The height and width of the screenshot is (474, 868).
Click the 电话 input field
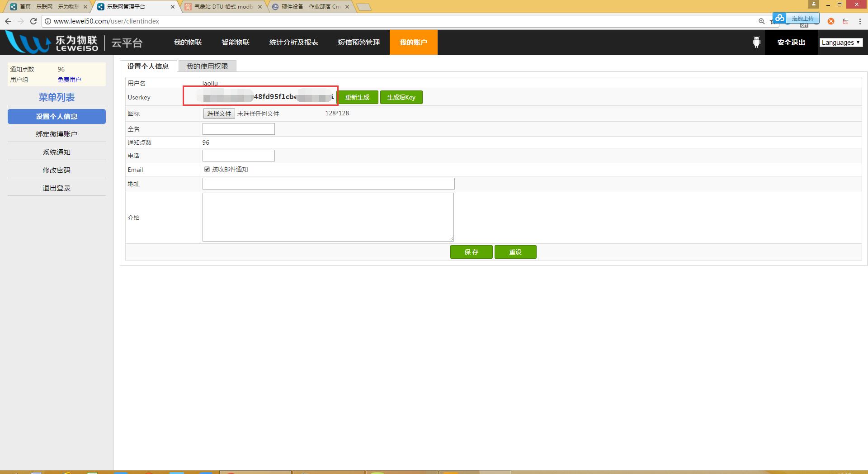[238, 156]
